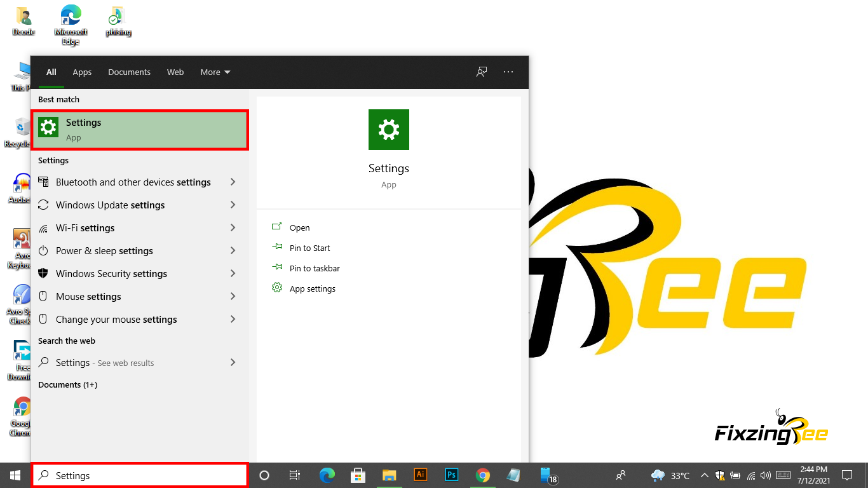Click the feedback icon in search header
This screenshot has height=488, width=868.
tap(482, 72)
